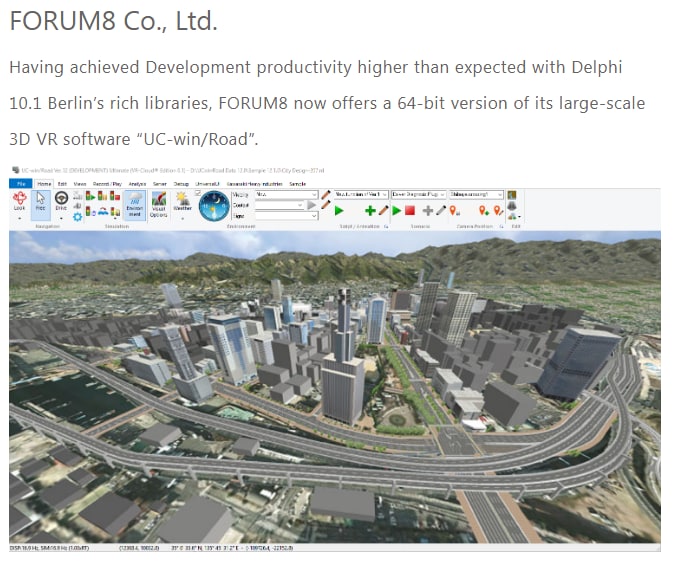Switch to the Analysis ribbon tab
This screenshot has width=685, height=574.
click(137, 184)
